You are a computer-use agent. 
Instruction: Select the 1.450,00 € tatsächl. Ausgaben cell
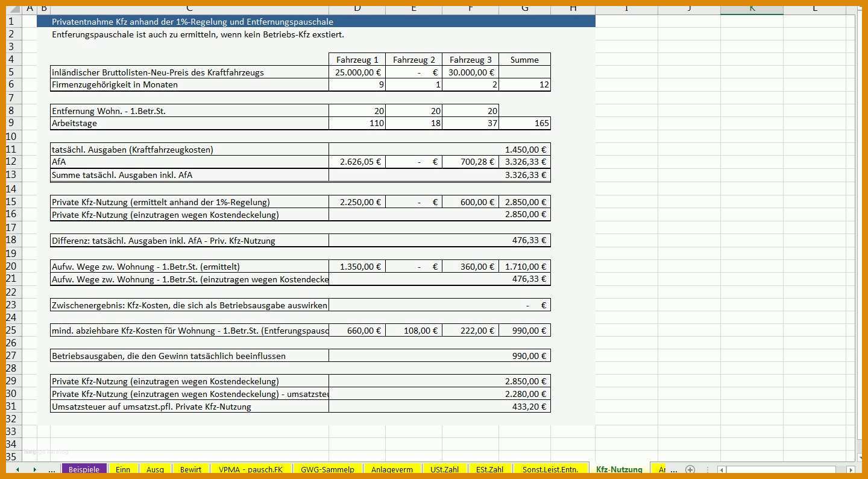(x=439, y=150)
